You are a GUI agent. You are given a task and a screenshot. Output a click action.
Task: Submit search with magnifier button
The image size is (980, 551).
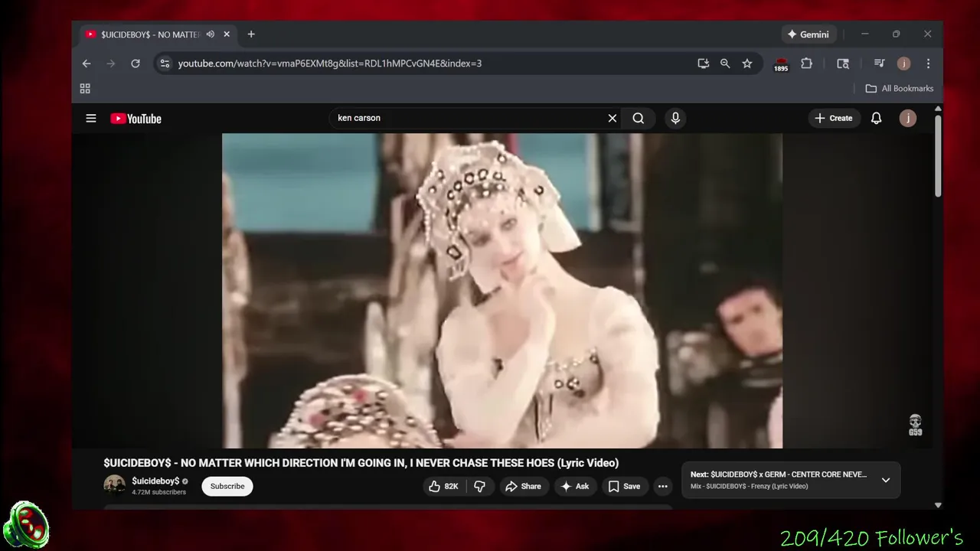(x=639, y=118)
